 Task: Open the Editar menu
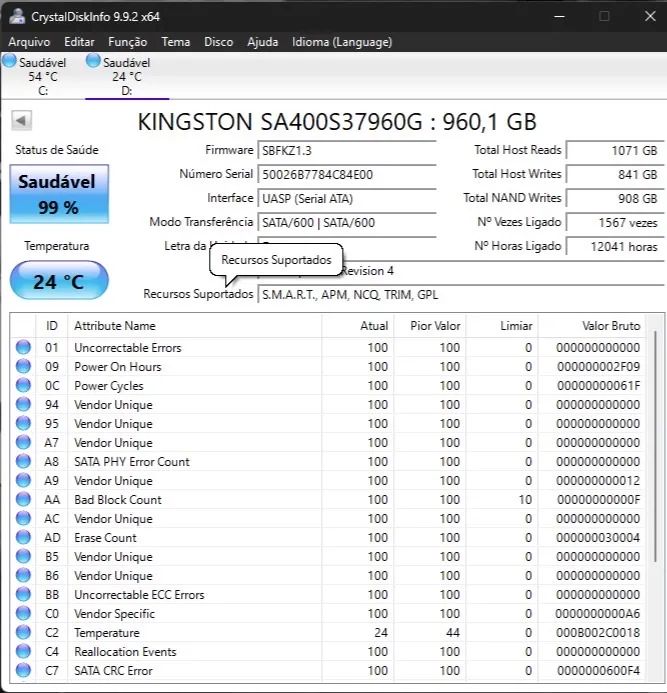[x=79, y=42]
